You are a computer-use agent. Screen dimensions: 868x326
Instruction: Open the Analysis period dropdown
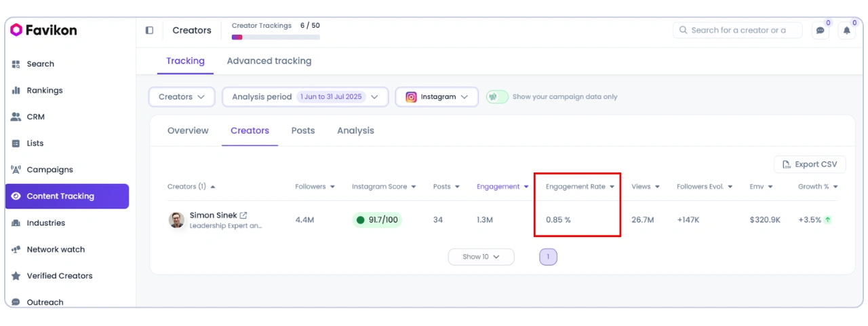305,97
